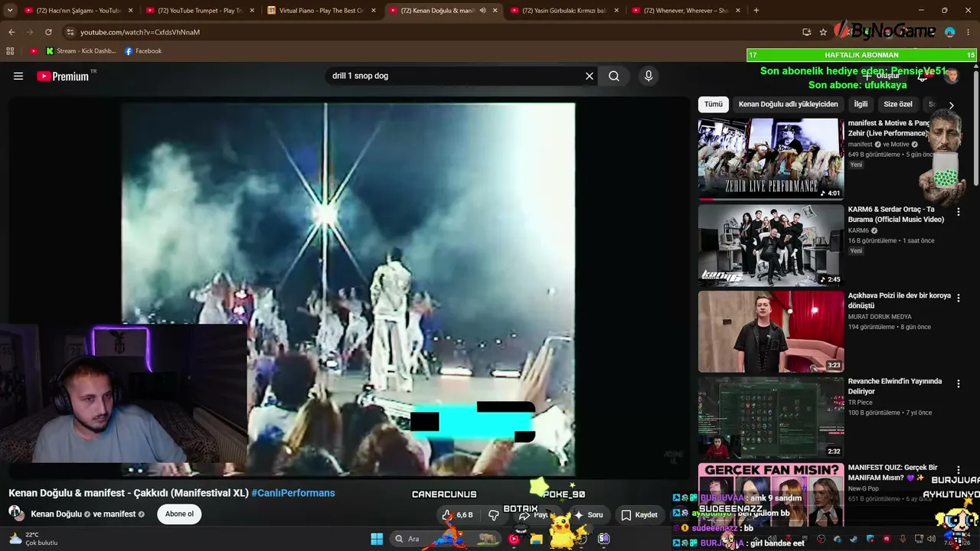Open 'KARM6 & Serdar Ortaç' video title
This screenshot has height=551, width=980.
[x=896, y=214]
